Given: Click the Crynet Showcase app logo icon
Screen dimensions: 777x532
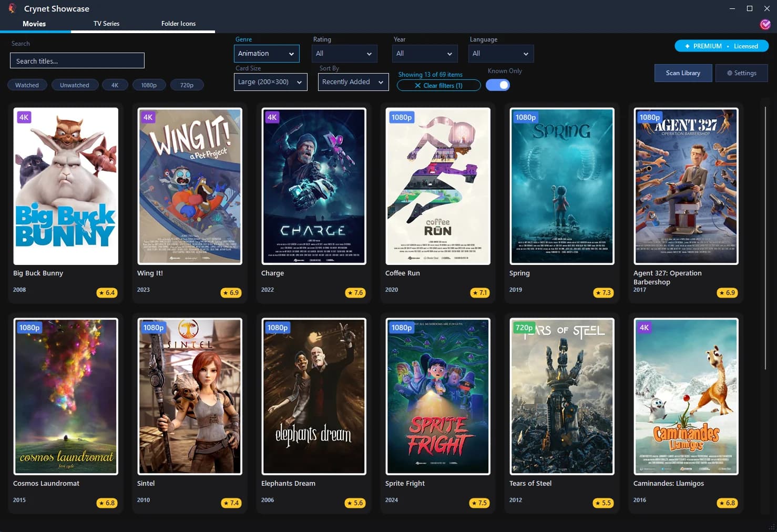Looking at the screenshot, I should [x=12, y=8].
